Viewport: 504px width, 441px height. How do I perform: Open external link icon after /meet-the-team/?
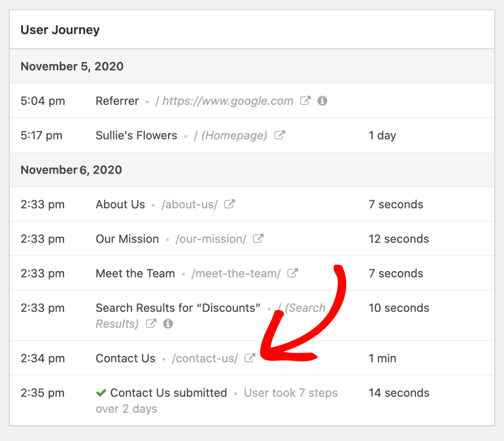coord(293,273)
